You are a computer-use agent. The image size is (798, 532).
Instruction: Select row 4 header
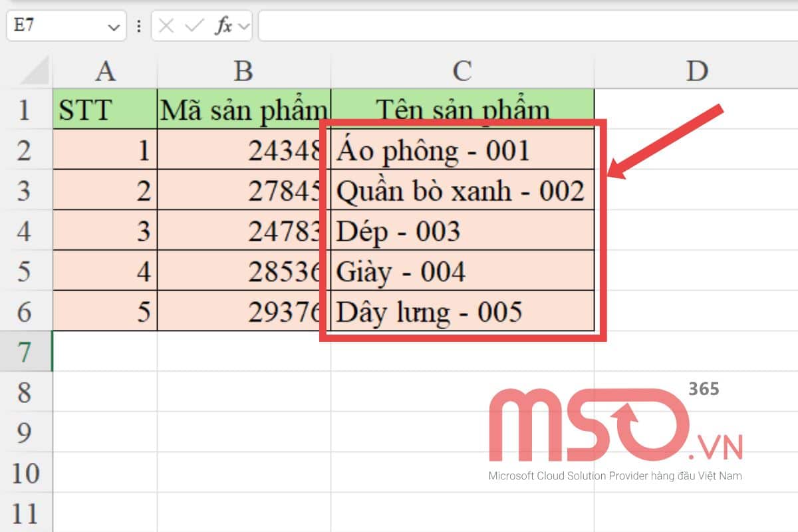26,231
